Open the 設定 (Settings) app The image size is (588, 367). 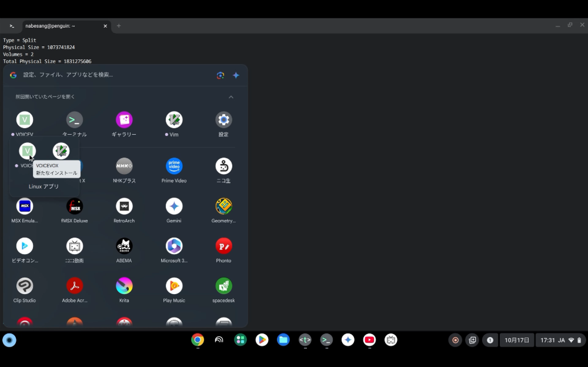point(223,120)
